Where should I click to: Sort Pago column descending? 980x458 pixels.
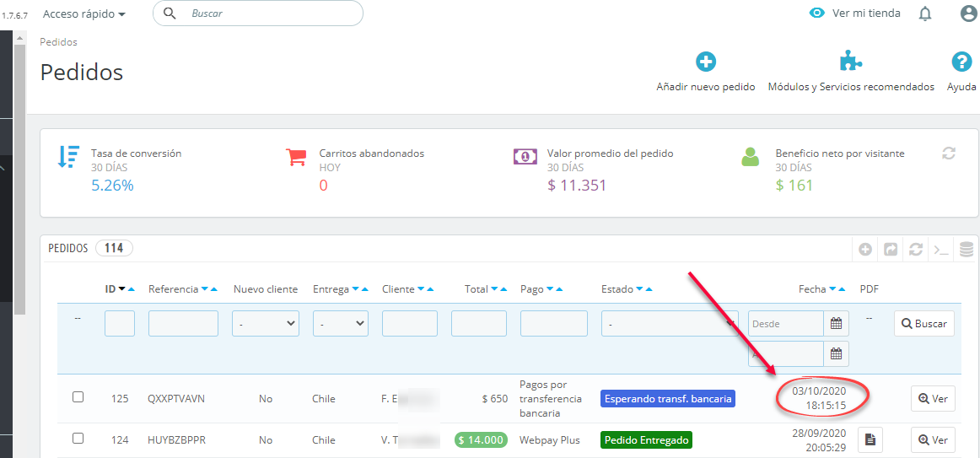point(551,289)
